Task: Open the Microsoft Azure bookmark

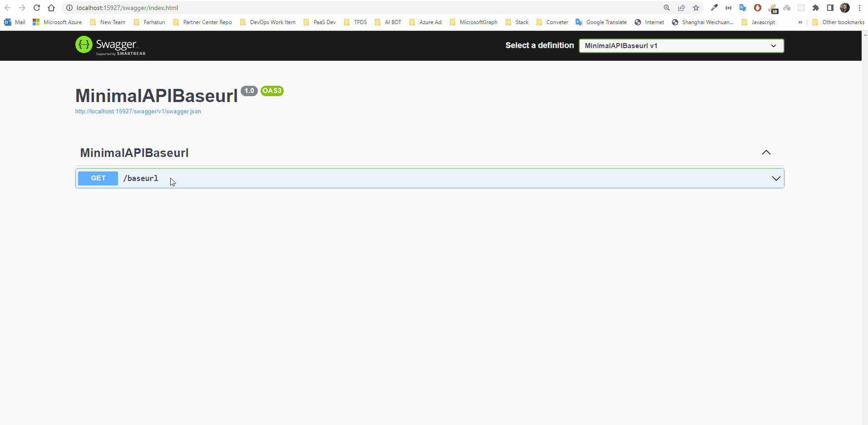Action: (x=57, y=22)
